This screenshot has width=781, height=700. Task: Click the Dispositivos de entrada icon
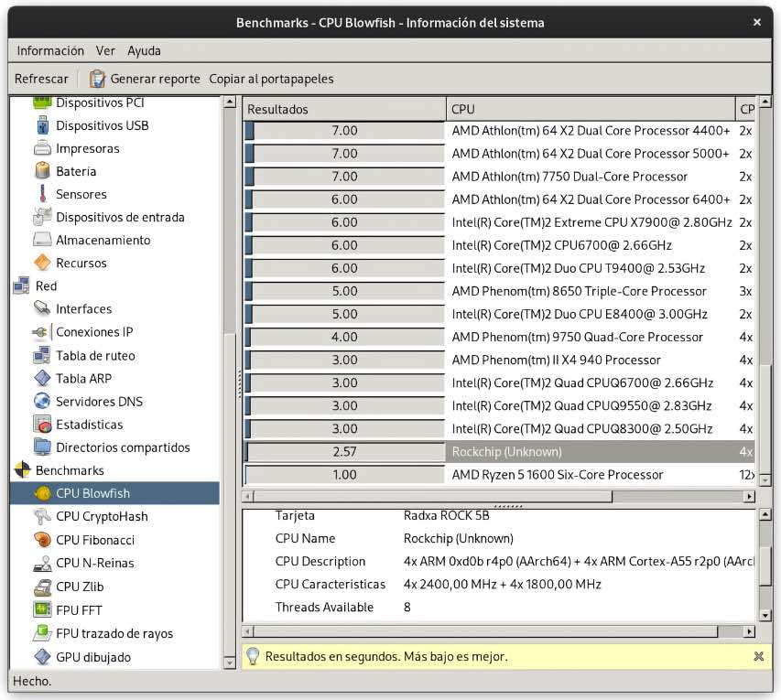42,217
